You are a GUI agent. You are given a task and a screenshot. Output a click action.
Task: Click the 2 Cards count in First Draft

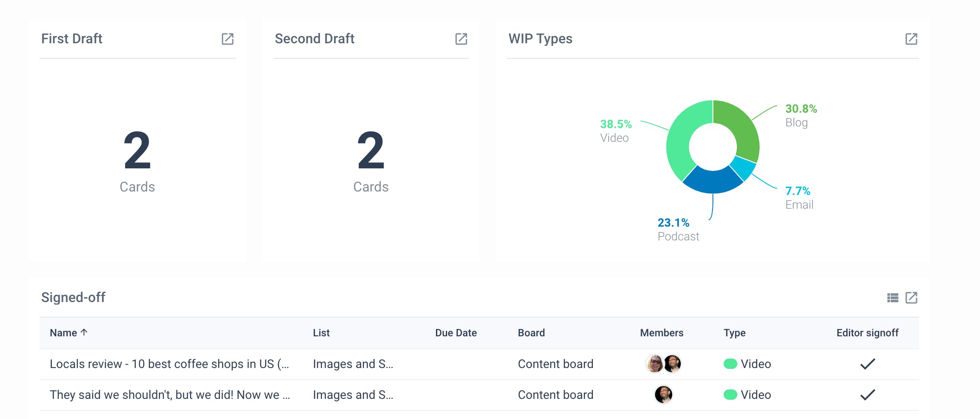[x=137, y=151]
